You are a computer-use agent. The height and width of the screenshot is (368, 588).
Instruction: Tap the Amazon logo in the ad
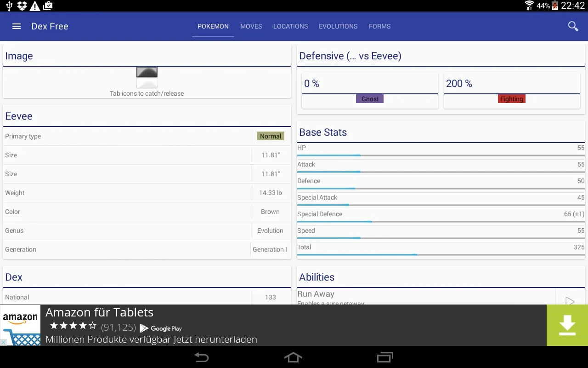click(x=20, y=325)
